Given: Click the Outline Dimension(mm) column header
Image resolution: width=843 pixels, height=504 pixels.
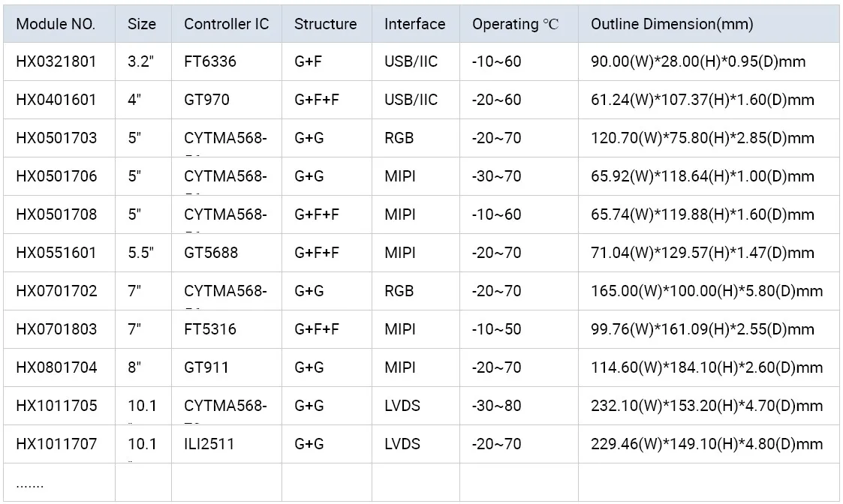Looking at the screenshot, I should (672, 24).
